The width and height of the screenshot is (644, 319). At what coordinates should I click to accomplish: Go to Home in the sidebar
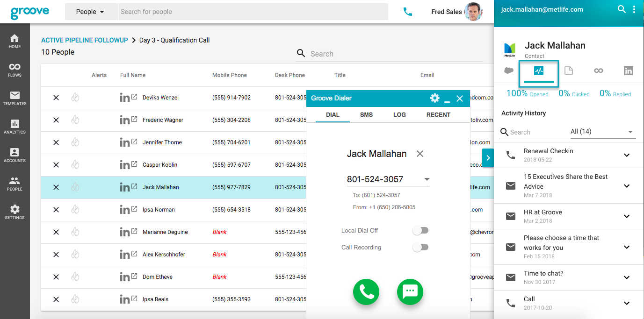pyautogui.click(x=14, y=41)
